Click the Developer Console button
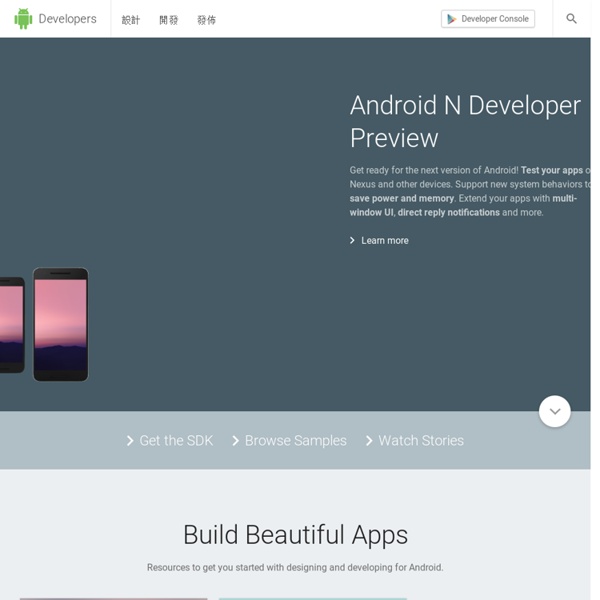This screenshot has width=600, height=600. tap(488, 19)
